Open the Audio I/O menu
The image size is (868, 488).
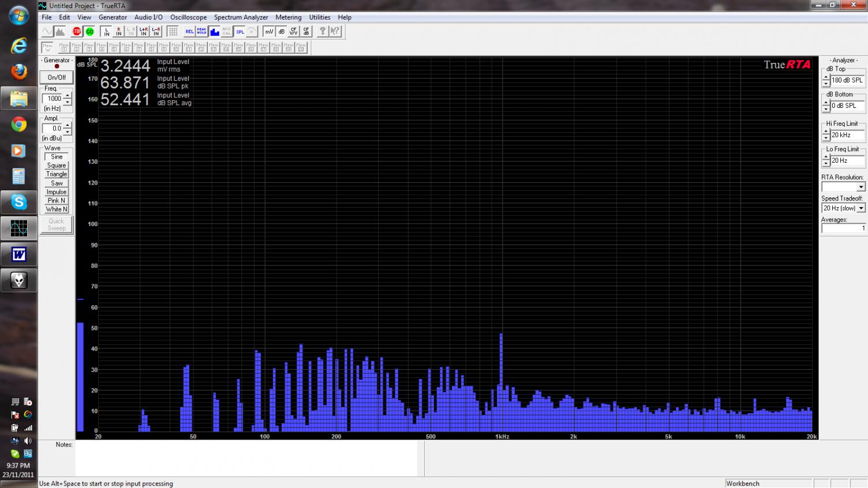148,17
